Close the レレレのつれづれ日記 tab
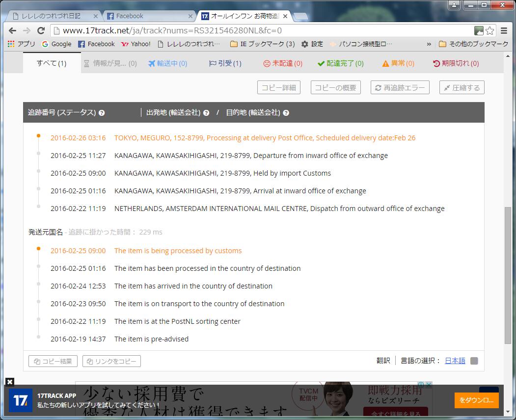516x420 pixels. pos(95,16)
